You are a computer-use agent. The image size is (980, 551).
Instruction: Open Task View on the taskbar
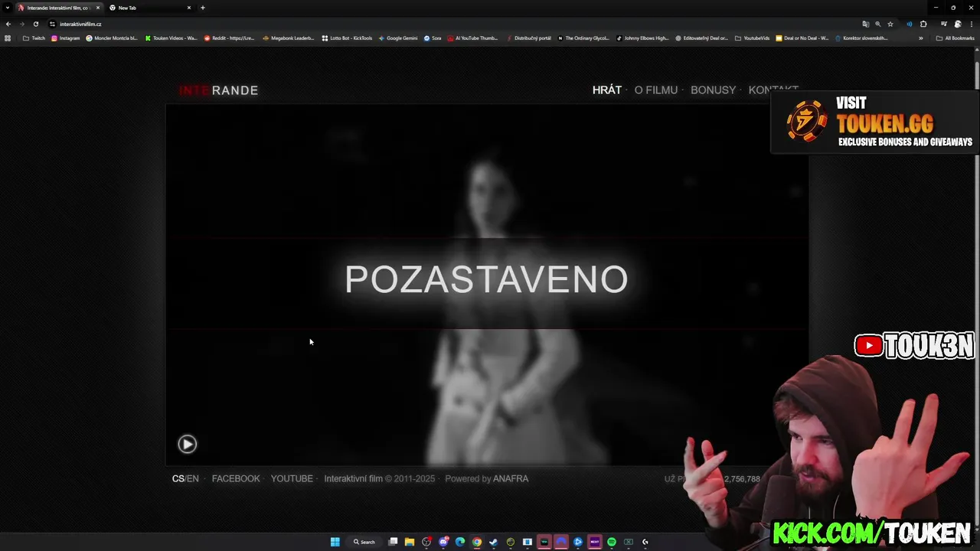point(393,542)
